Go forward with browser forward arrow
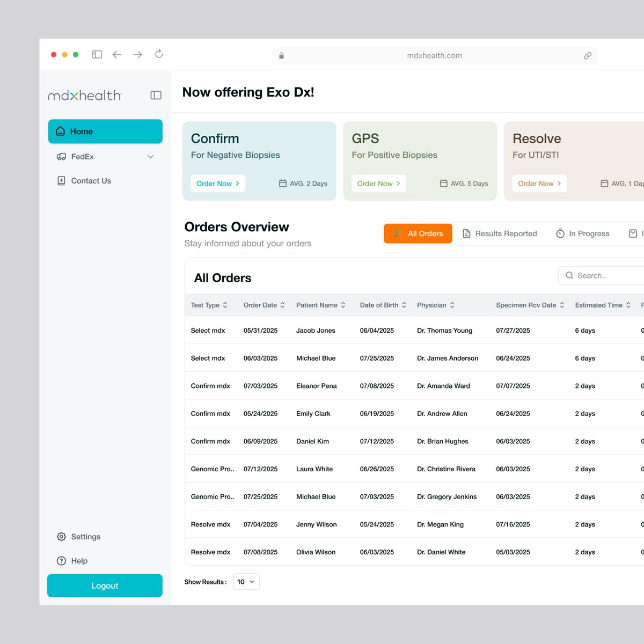Screen dimensions: 644x644 click(138, 55)
